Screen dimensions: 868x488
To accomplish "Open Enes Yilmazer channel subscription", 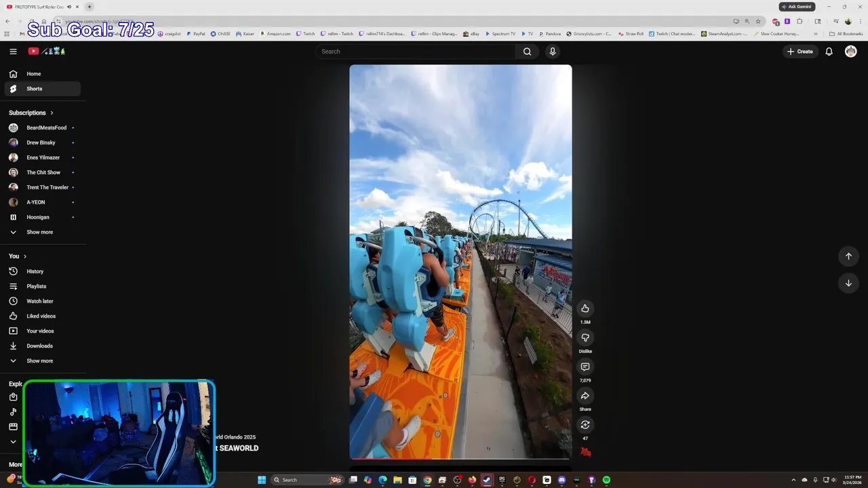I will 43,157.
